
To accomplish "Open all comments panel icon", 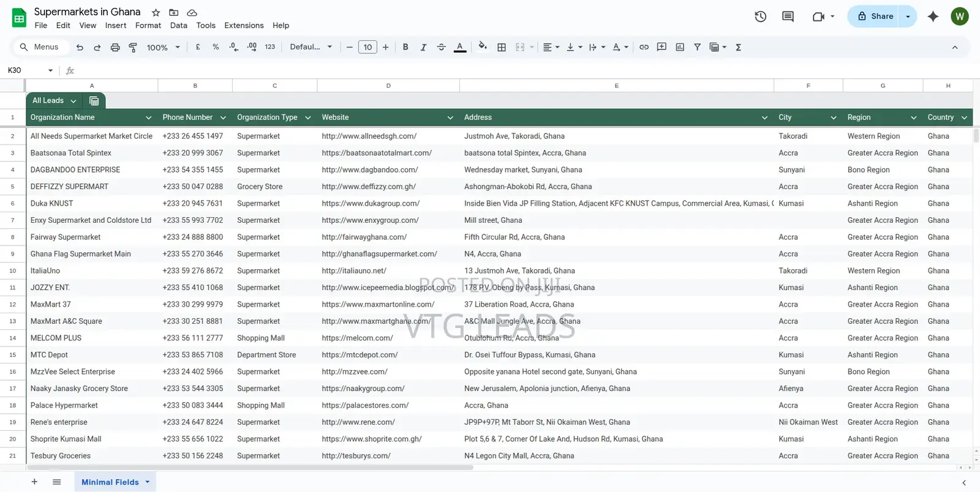I will pyautogui.click(x=788, y=17).
